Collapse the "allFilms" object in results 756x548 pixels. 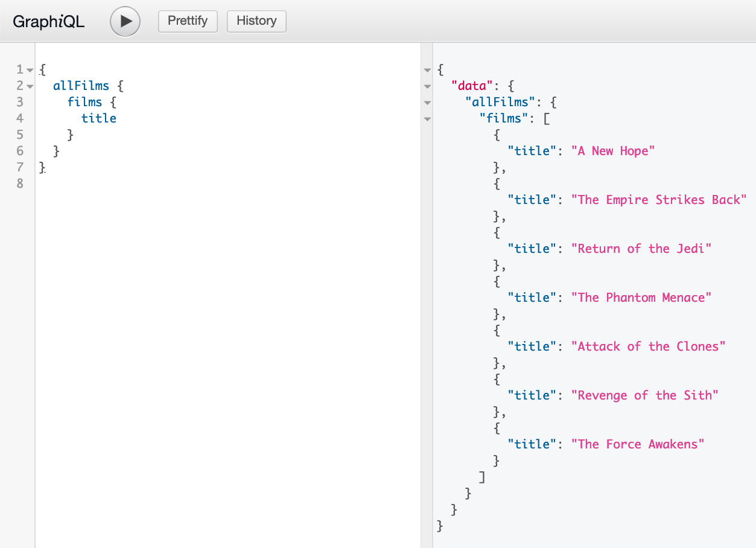428,103
